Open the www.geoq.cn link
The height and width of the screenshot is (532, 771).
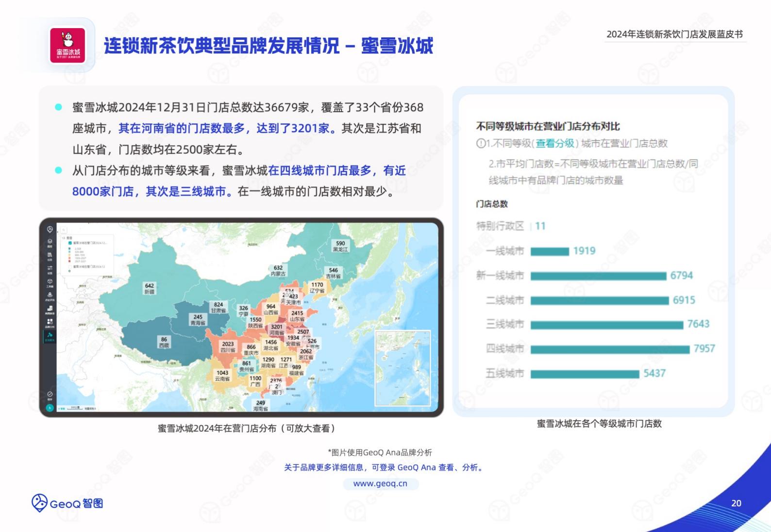tap(380, 483)
